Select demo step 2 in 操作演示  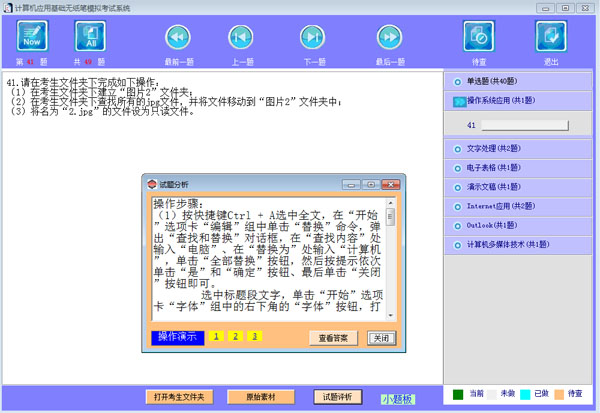(x=235, y=337)
